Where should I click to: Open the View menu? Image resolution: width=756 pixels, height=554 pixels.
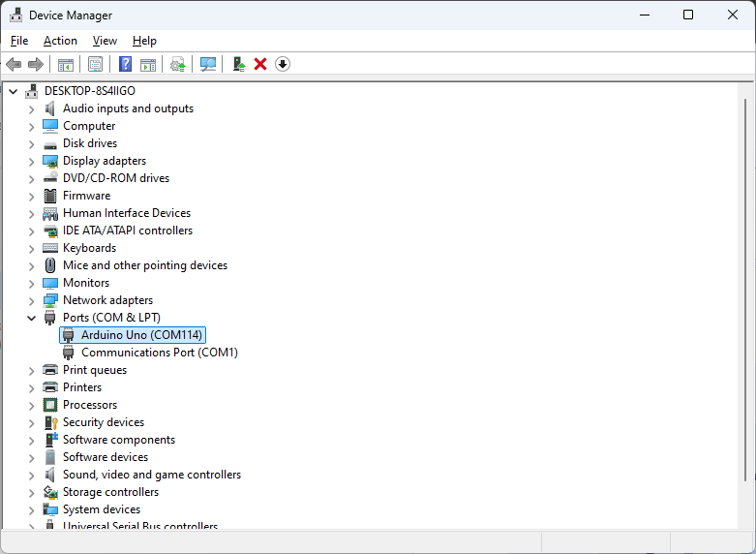[x=105, y=41]
